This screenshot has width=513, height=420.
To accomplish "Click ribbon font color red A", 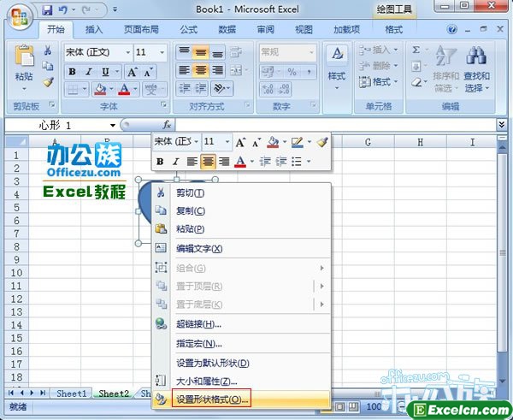I will [x=124, y=89].
